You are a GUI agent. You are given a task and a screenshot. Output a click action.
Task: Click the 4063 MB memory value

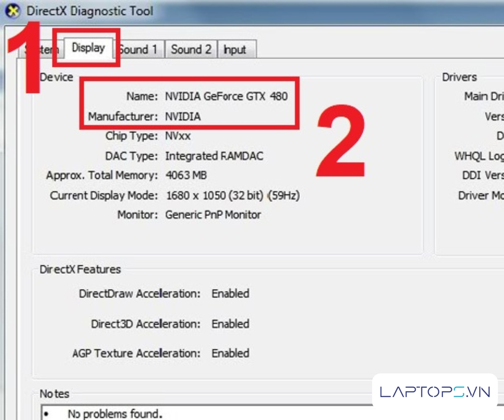186,175
